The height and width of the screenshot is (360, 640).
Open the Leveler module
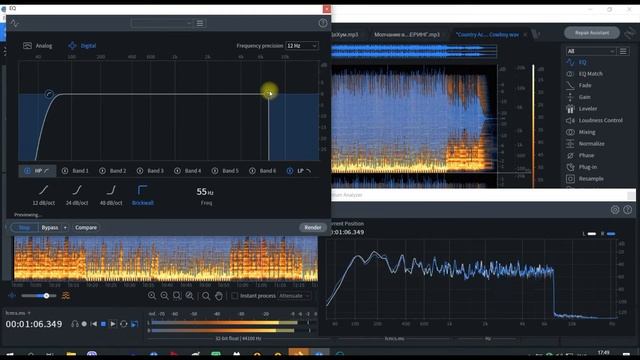click(588, 109)
